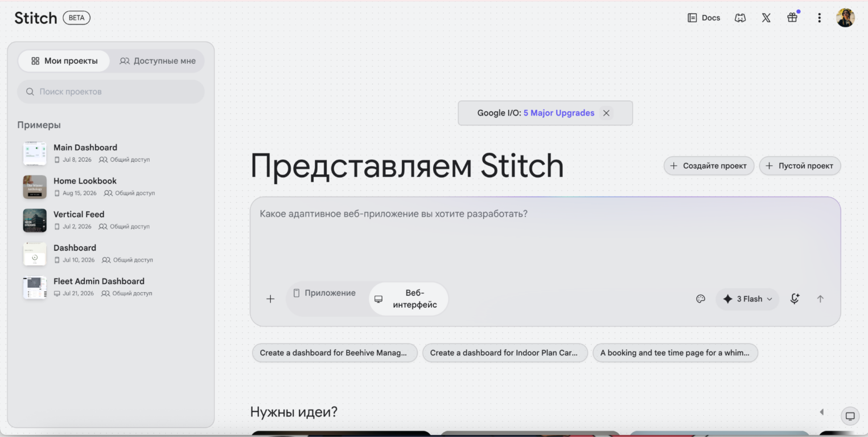Viewport: 868px width, 437px height.
Task: Choose the Beehive Management dashboard suggestion
Action: pyautogui.click(x=335, y=353)
